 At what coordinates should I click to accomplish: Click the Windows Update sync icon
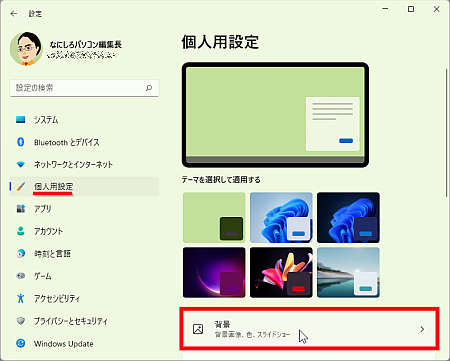(21, 343)
